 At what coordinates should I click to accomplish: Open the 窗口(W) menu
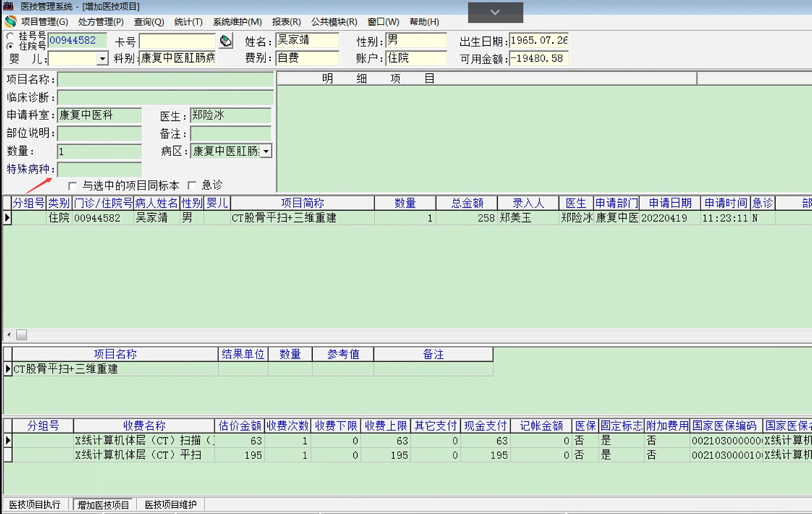pyautogui.click(x=383, y=22)
